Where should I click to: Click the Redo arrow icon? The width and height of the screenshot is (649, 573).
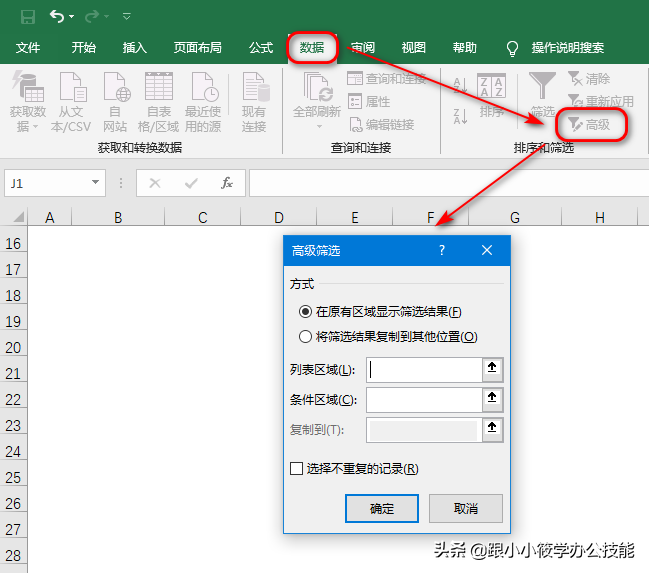pos(92,16)
